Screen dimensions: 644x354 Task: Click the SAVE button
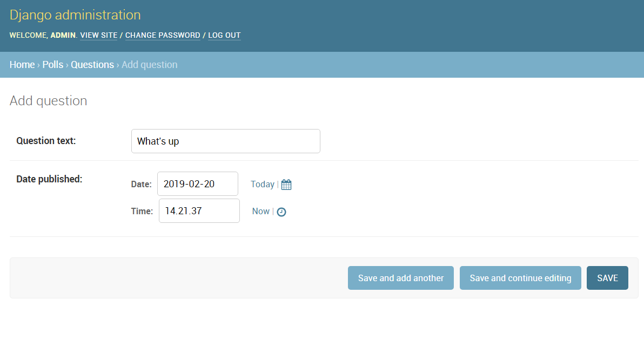point(607,278)
